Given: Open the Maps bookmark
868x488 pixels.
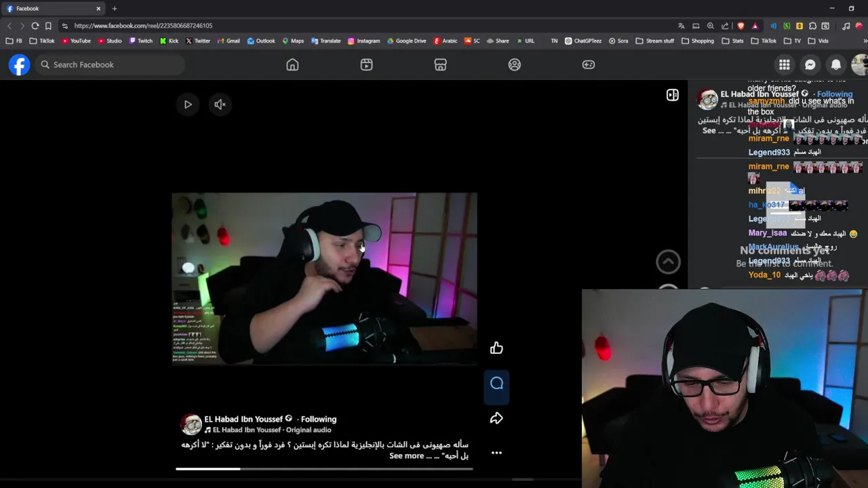Looking at the screenshot, I should coord(293,41).
